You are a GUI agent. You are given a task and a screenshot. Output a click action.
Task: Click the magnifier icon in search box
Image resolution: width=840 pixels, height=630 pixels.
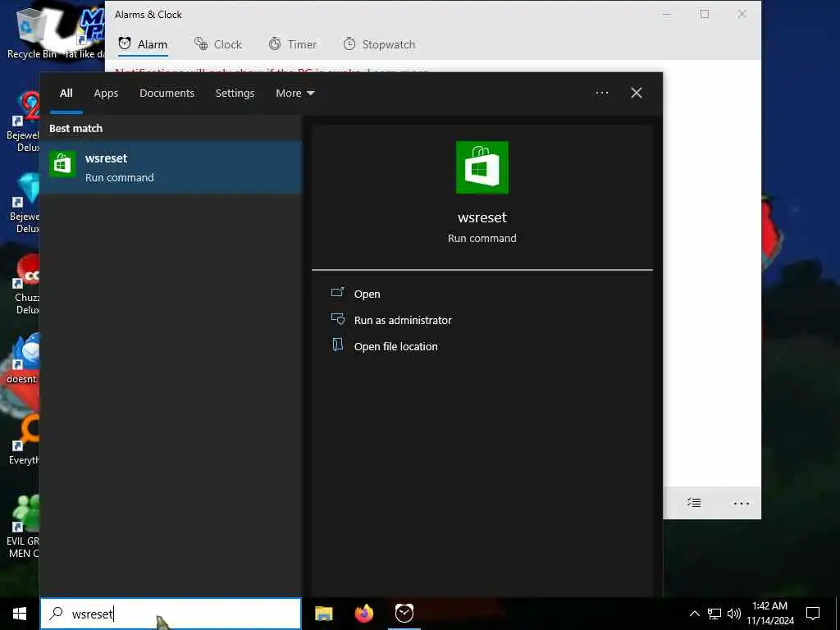pyautogui.click(x=57, y=614)
